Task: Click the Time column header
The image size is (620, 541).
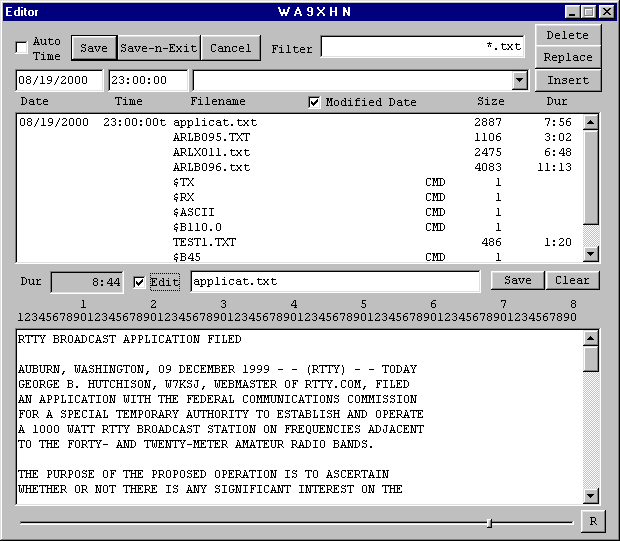Action: [129, 101]
